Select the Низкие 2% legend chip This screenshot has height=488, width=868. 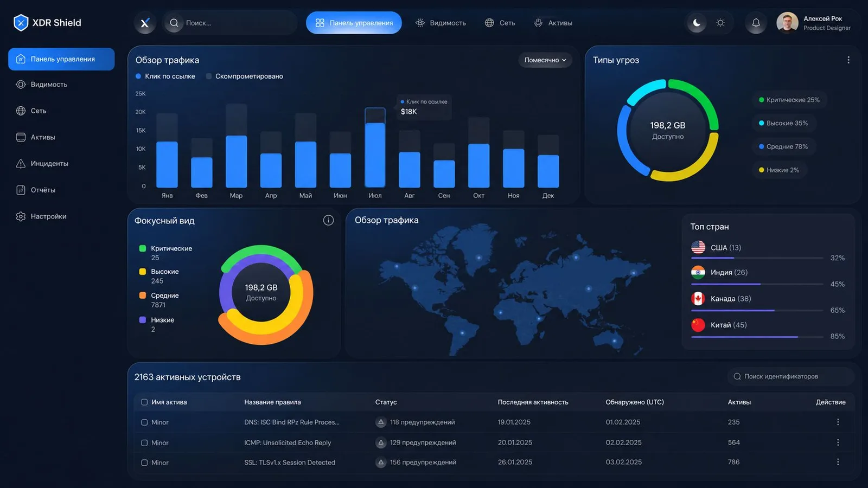pyautogui.click(x=779, y=170)
